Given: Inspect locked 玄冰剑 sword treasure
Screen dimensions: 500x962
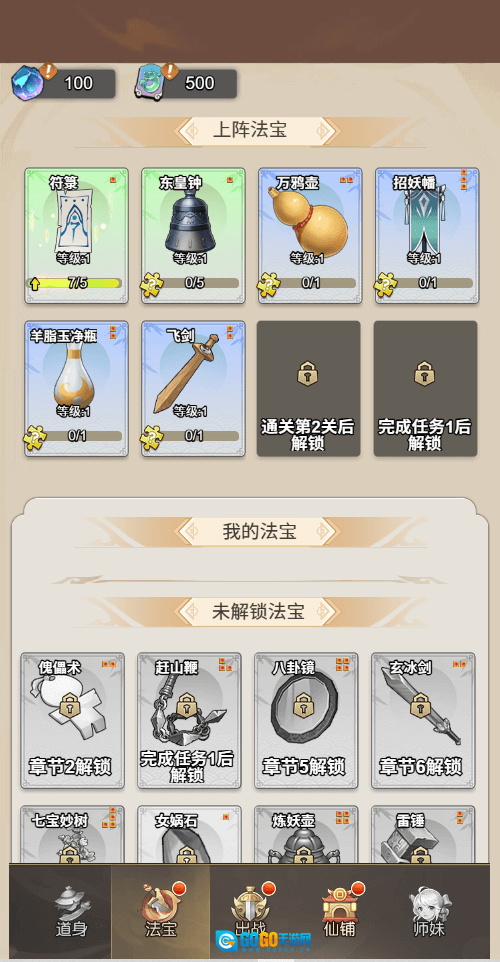Looking at the screenshot, I should tap(423, 720).
